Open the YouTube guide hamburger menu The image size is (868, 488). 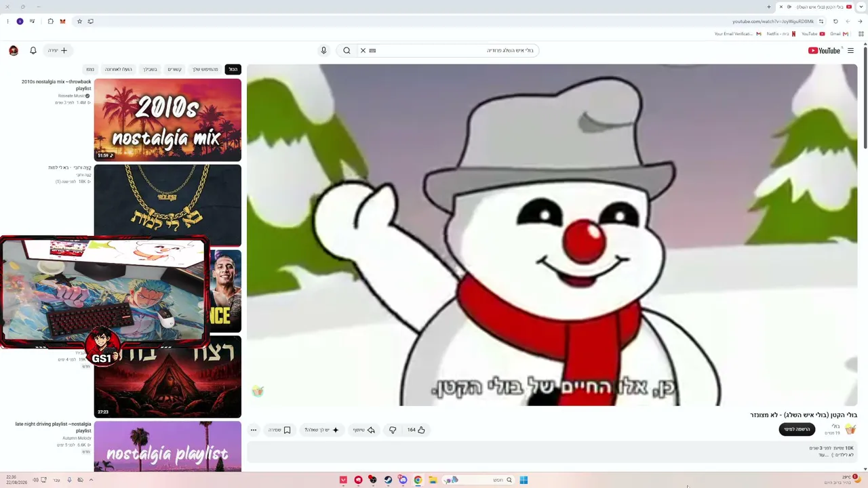[850, 50]
